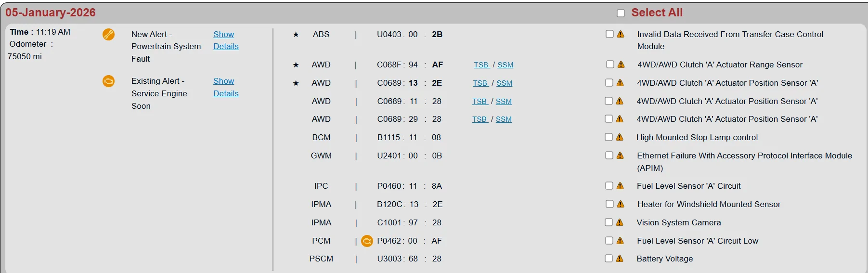The height and width of the screenshot is (273, 868).
Task: Select checkbox for Heater for Windshield Mounted Sensor
Action: (609, 204)
